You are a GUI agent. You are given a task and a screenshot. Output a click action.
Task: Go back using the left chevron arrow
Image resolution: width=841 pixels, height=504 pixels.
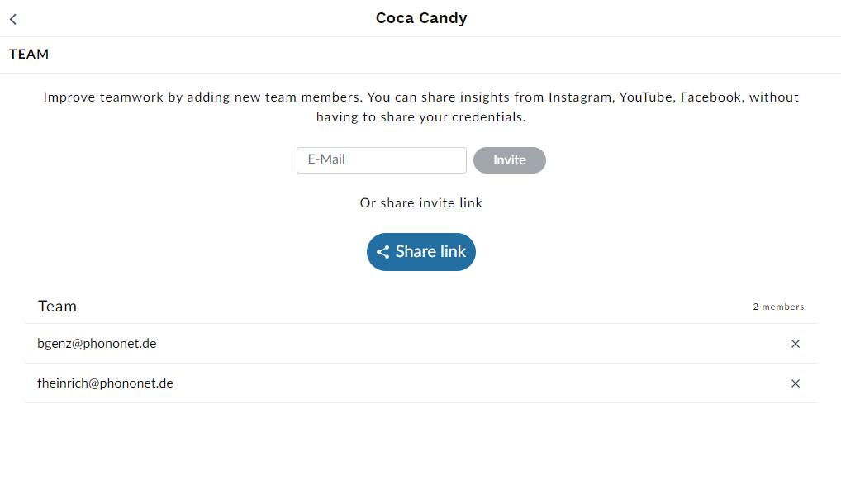(x=13, y=19)
